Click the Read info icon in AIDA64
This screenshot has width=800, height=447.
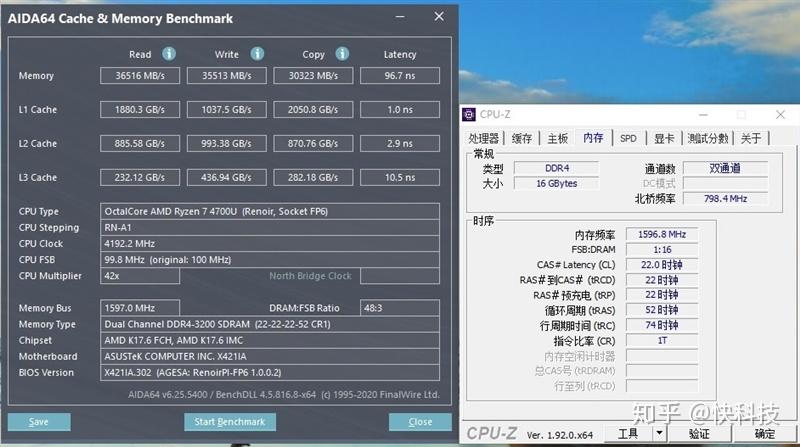[x=169, y=54]
